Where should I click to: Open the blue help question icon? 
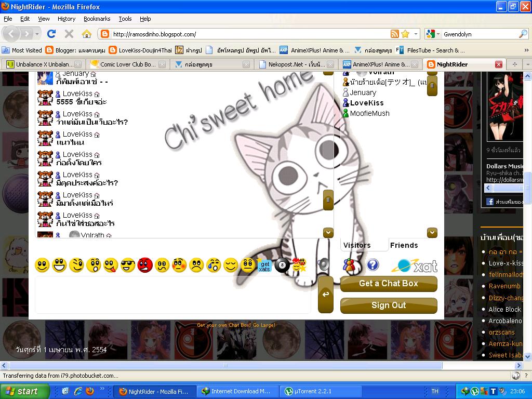point(373,264)
